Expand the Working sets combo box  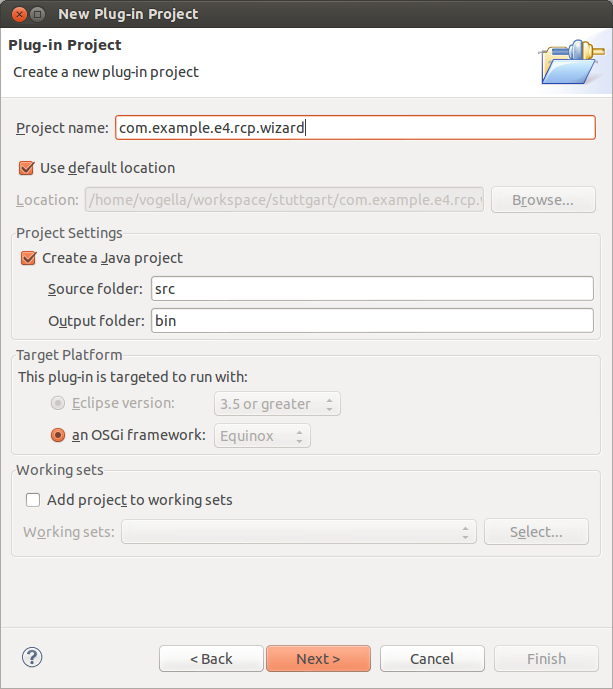click(298, 532)
